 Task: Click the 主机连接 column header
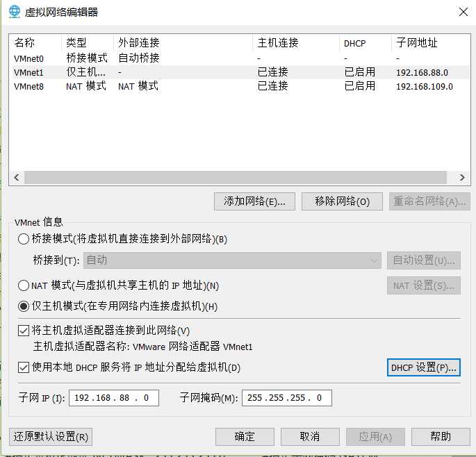(296, 42)
